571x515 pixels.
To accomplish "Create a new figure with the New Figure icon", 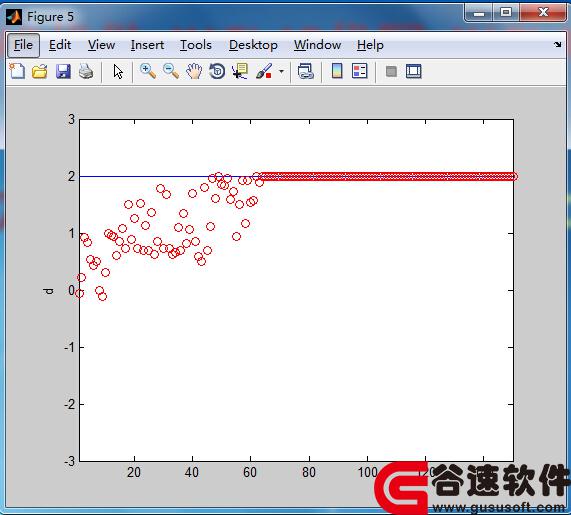I will click(17, 71).
